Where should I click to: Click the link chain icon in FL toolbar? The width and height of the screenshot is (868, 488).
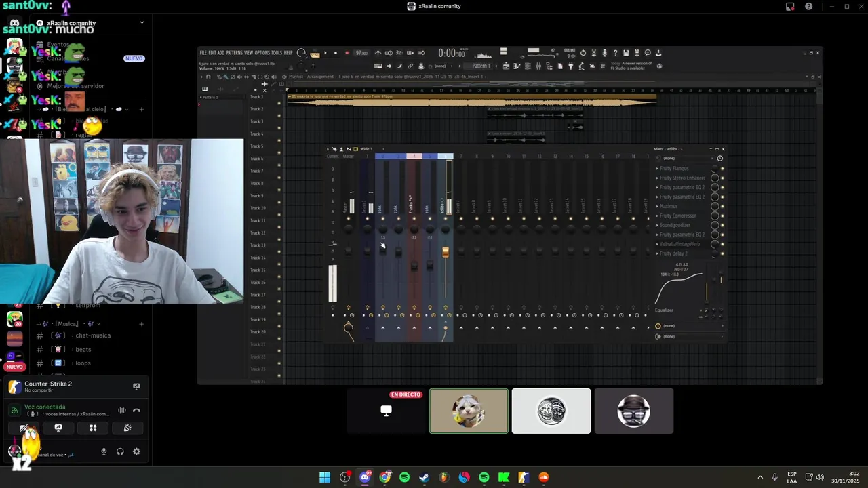pos(410,66)
